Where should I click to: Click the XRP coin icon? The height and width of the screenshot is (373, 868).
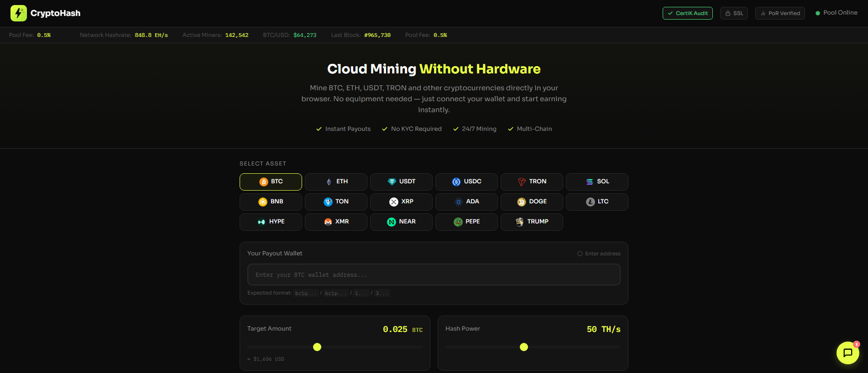[x=394, y=202]
